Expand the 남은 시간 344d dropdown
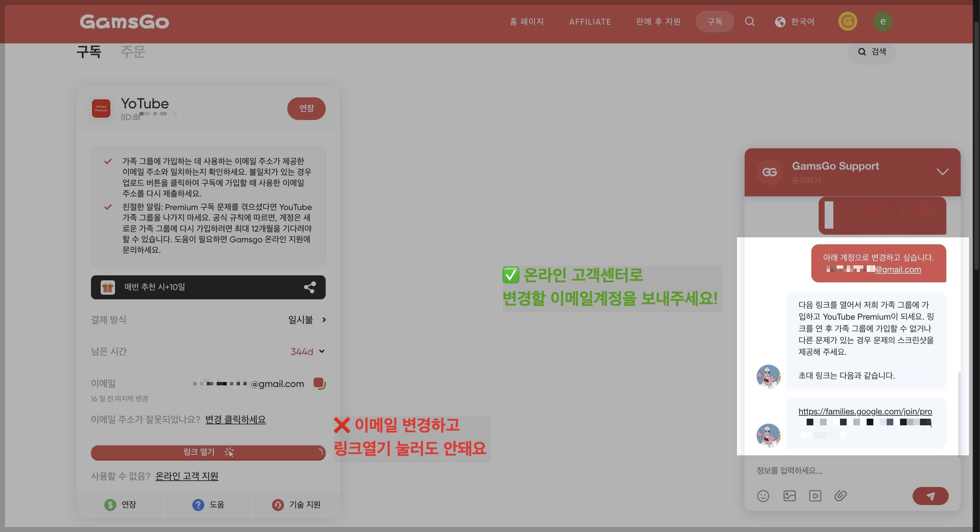 pyautogui.click(x=321, y=351)
